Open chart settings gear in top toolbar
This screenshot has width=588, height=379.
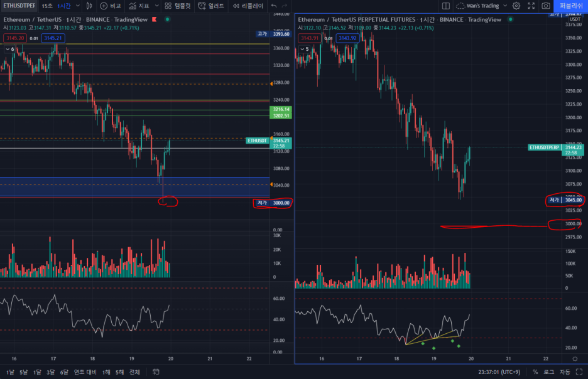point(516,6)
